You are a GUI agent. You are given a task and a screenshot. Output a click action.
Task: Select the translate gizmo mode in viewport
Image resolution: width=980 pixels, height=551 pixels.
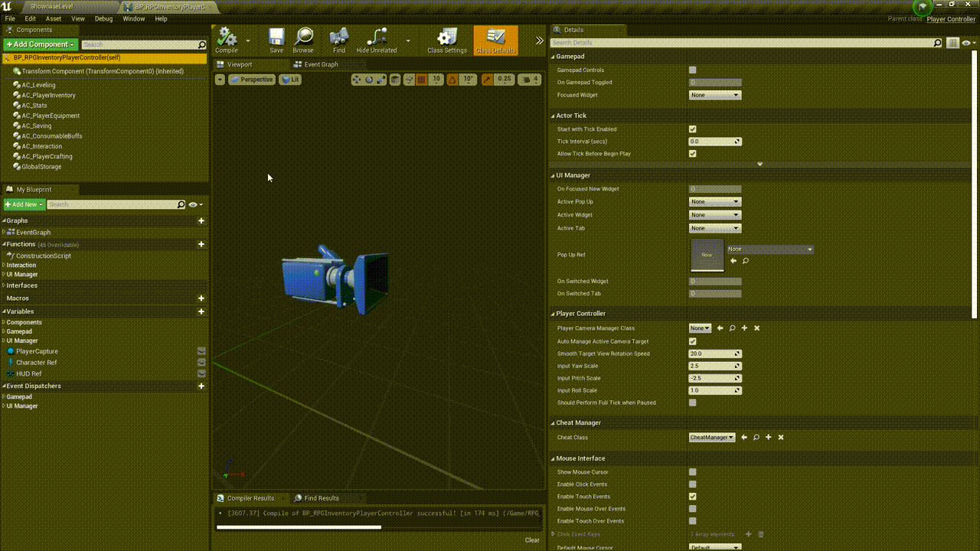(x=357, y=80)
